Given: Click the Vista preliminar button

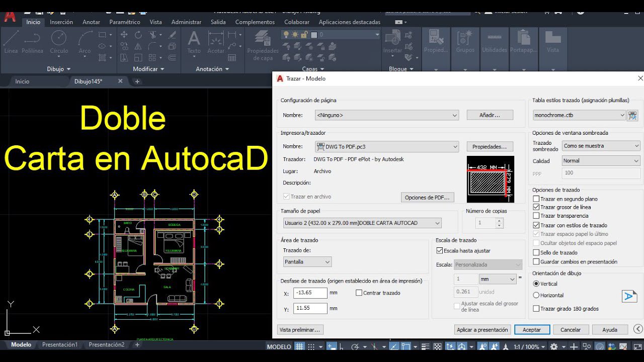Looking at the screenshot, I should 299,329.
